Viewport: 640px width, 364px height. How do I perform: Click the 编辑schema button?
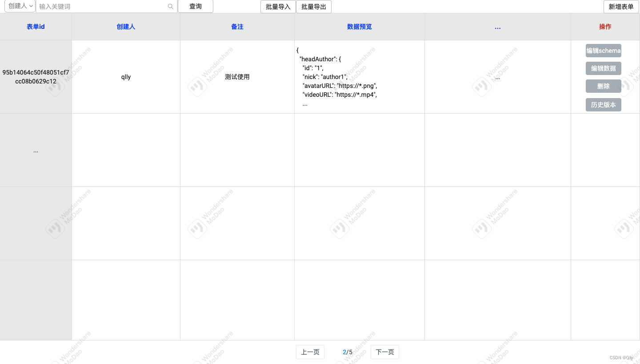[x=604, y=51]
